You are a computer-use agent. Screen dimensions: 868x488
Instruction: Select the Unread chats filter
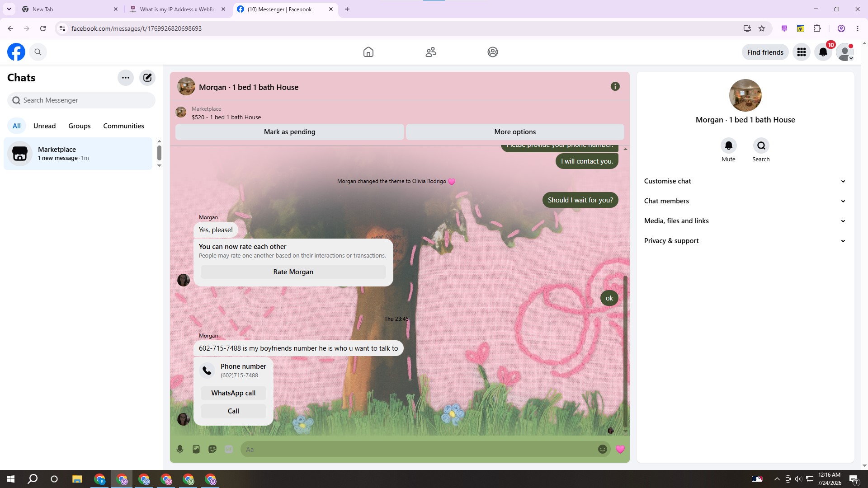pyautogui.click(x=44, y=126)
